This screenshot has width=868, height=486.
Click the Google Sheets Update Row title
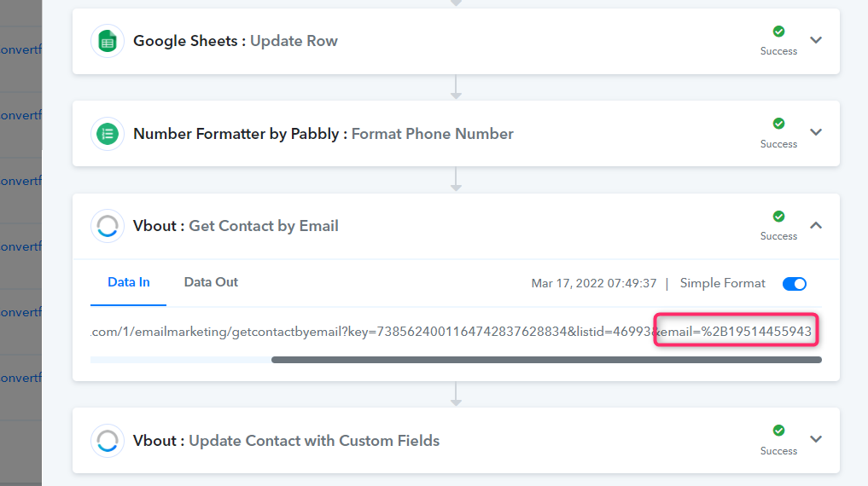point(236,41)
